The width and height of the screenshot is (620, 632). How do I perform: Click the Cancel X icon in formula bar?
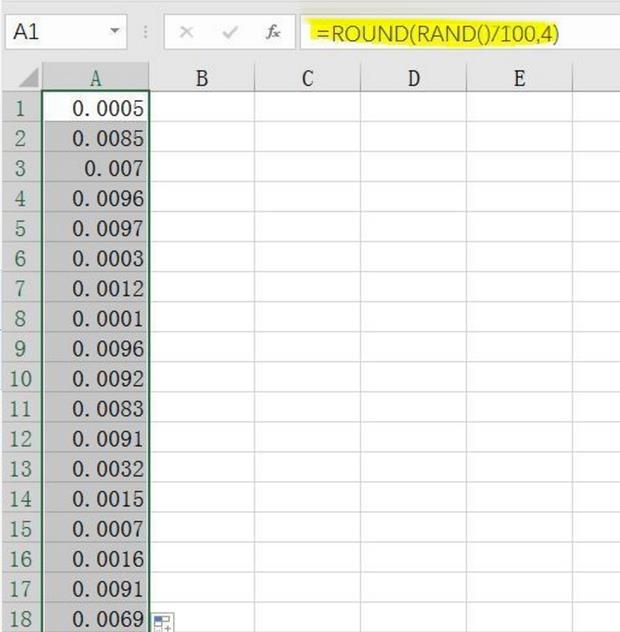click(186, 32)
